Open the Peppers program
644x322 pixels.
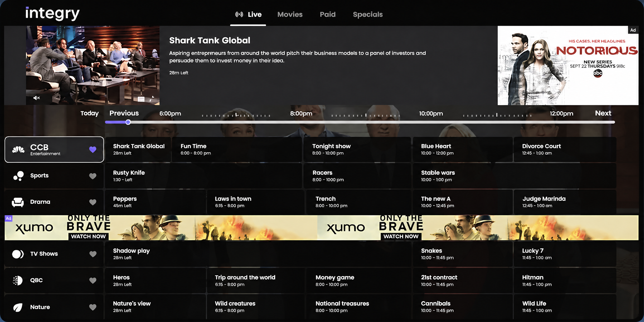pos(155,202)
